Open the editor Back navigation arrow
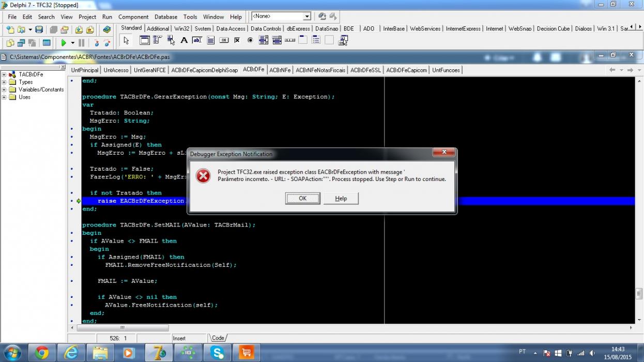The height and width of the screenshot is (362, 644). (612, 70)
